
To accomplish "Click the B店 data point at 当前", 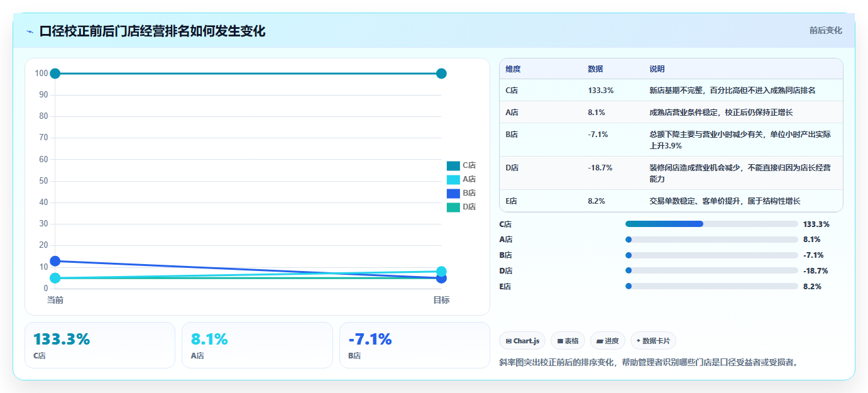I will click(x=55, y=261).
